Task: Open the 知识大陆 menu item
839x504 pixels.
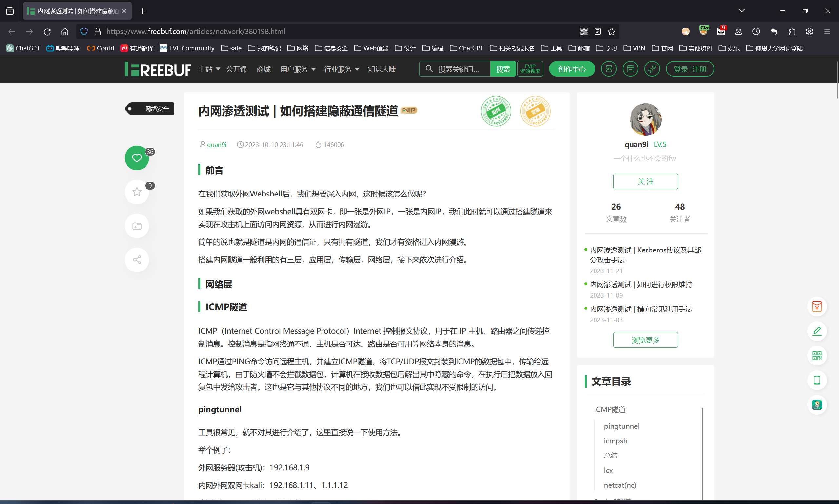Action: (x=381, y=69)
